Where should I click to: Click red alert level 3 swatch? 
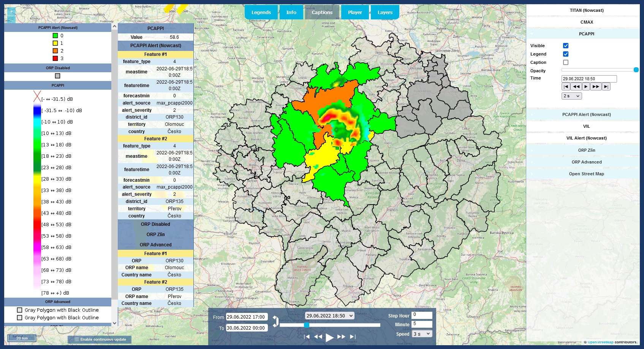(x=55, y=58)
